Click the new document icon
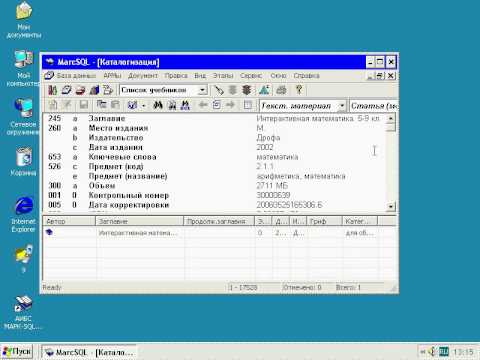This screenshot has width=480, height=360. (x=53, y=105)
